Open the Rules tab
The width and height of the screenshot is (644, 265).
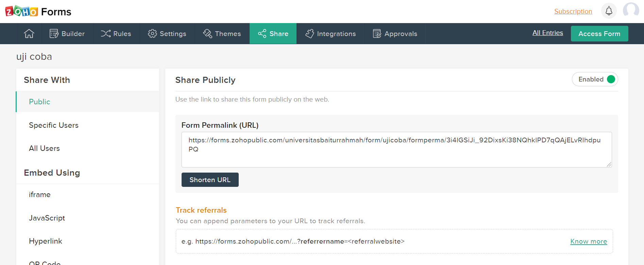(x=116, y=34)
